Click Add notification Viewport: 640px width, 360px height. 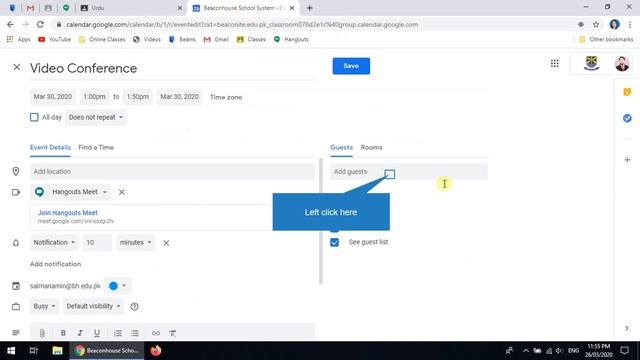56,264
